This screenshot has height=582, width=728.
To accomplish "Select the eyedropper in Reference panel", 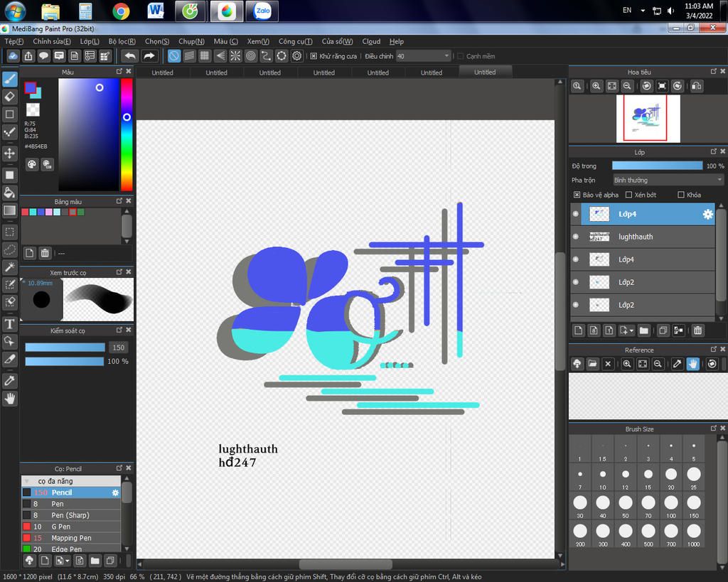I will click(x=677, y=364).
